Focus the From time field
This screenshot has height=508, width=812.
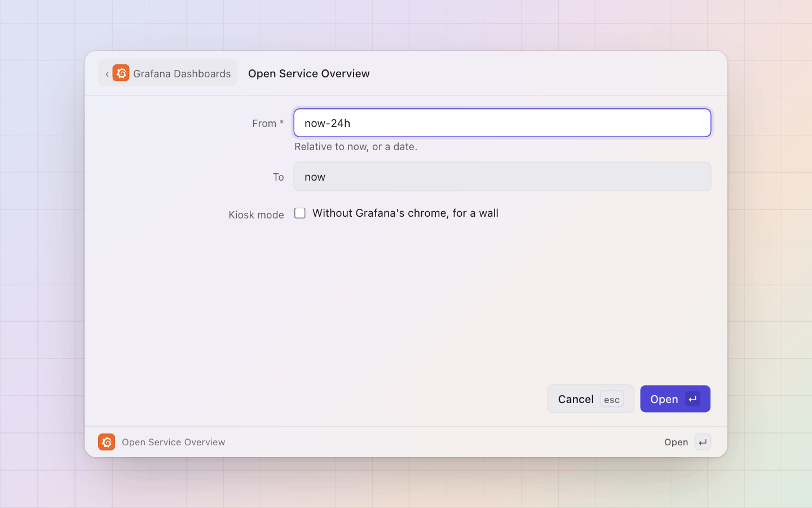pos(502,123)
